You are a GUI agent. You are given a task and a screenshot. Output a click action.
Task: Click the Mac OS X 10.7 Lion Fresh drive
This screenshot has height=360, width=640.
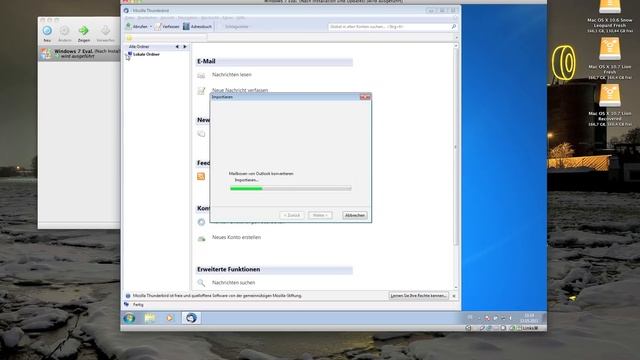609,58
